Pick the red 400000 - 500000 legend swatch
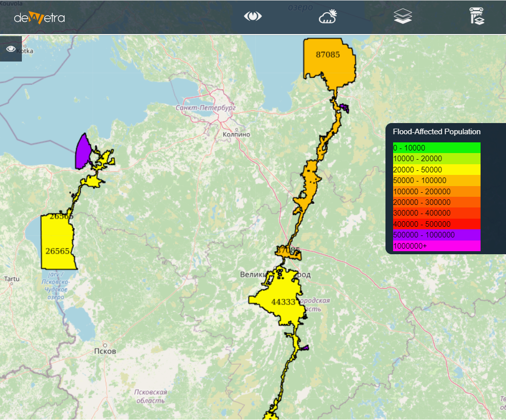506x420 pixels. [436, 224]
